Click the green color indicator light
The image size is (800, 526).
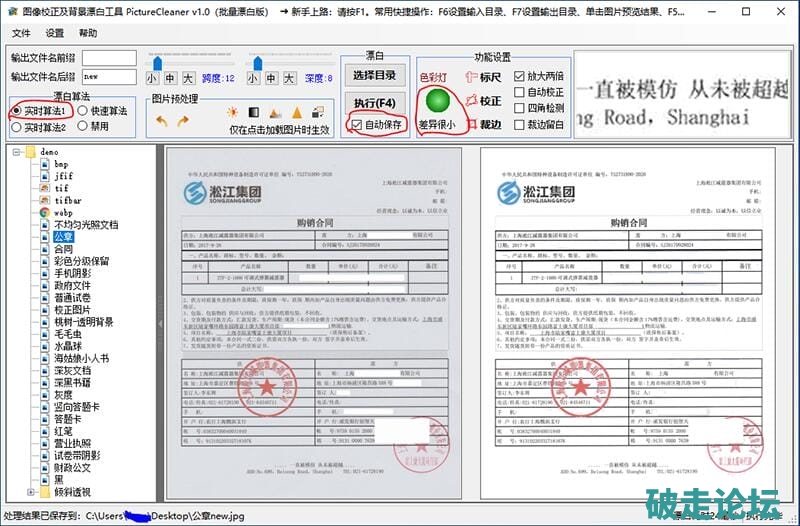(436, 101)
